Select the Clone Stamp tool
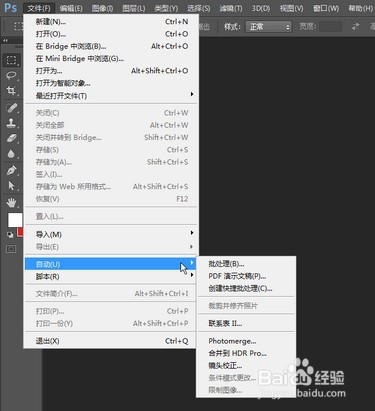Image resolution: width=375 pixels, height=411 pixels. click(x=11, y=123)
